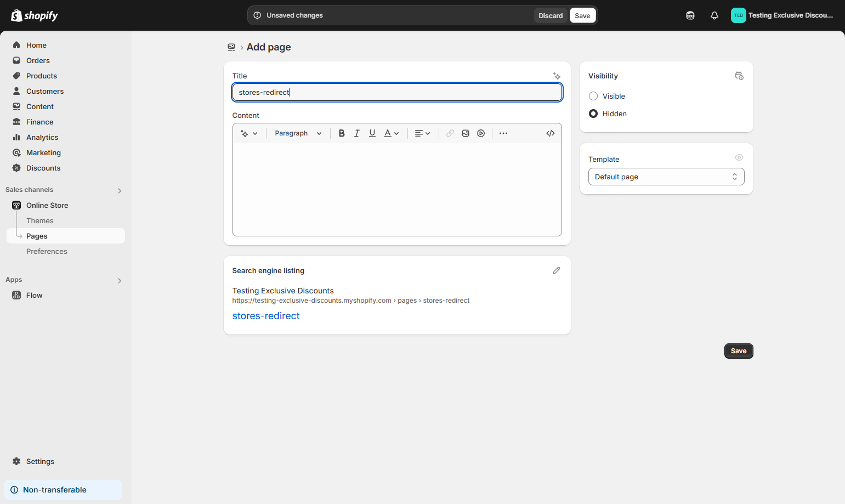Preview template using the eye icon
845x504 pixels.
tap(739, 157)
